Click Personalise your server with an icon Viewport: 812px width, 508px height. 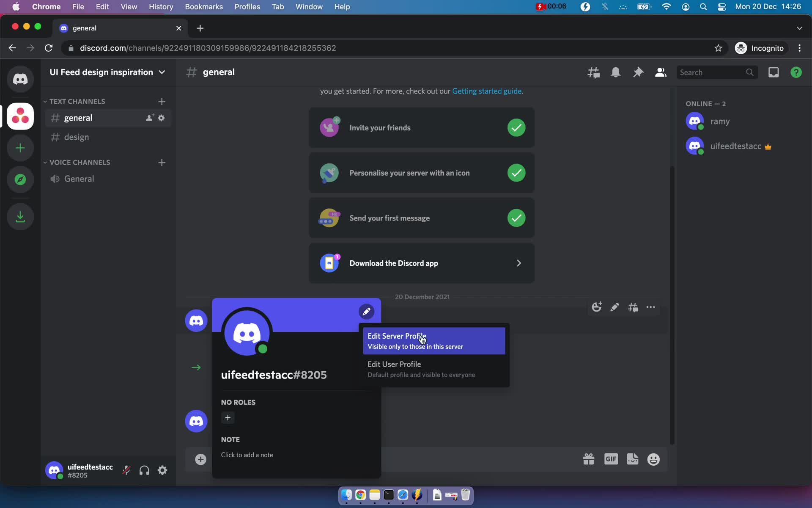421,173
